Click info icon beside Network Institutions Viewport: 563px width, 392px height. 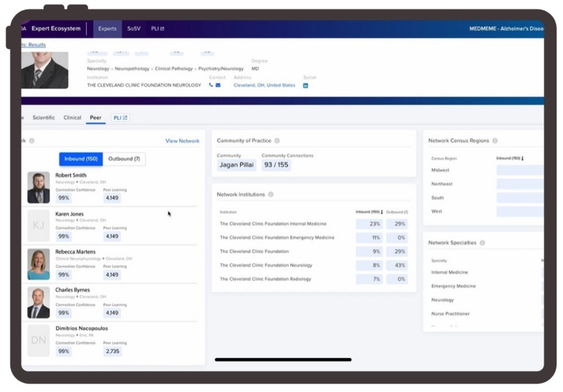point(270,194)
